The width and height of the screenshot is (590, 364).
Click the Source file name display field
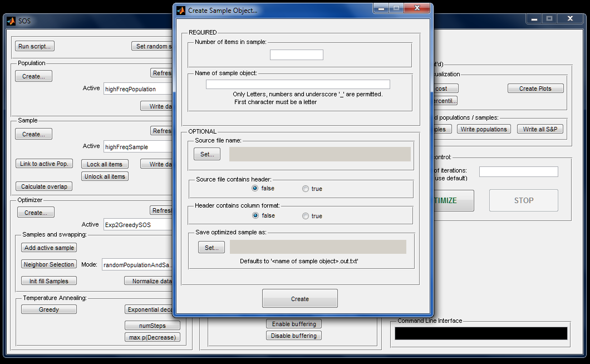(x=320, y=154)
